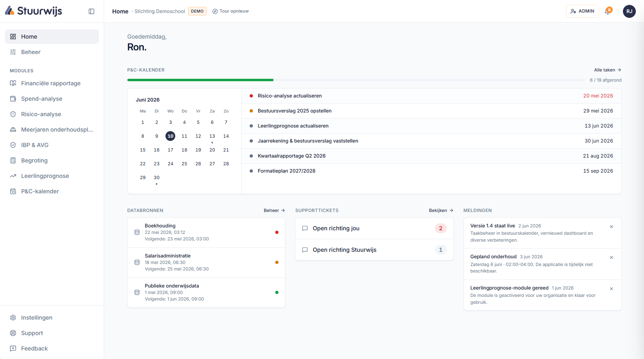The height and width of the screenshot is (359, 644).
Task: Select June 10 in the calendar
Action: pyautogui.click(x=170, y=136)
